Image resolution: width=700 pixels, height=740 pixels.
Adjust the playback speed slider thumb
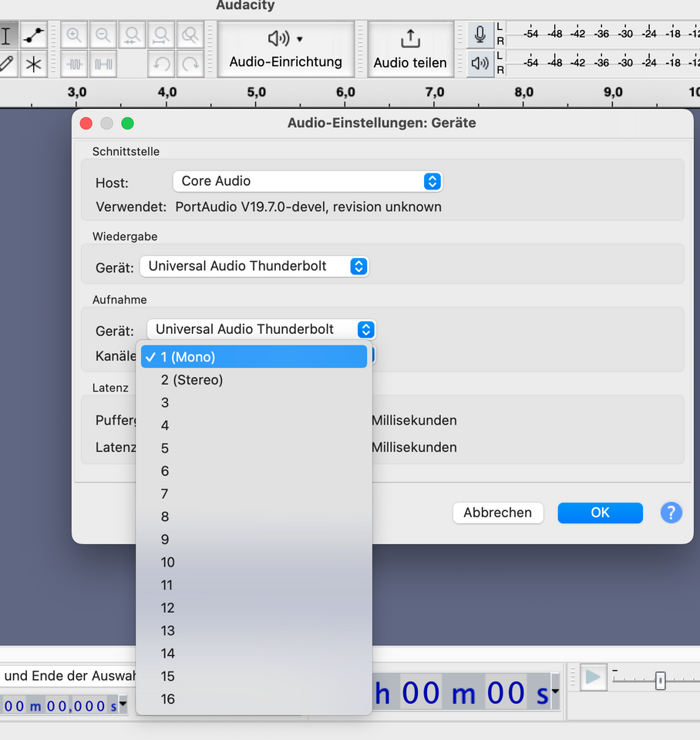pos(661,681)
